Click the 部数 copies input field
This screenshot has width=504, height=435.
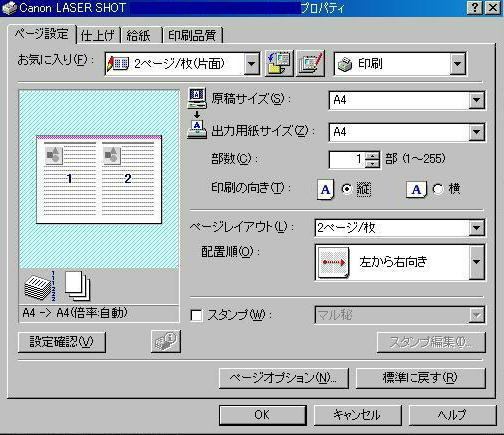[x=347, y=160]
